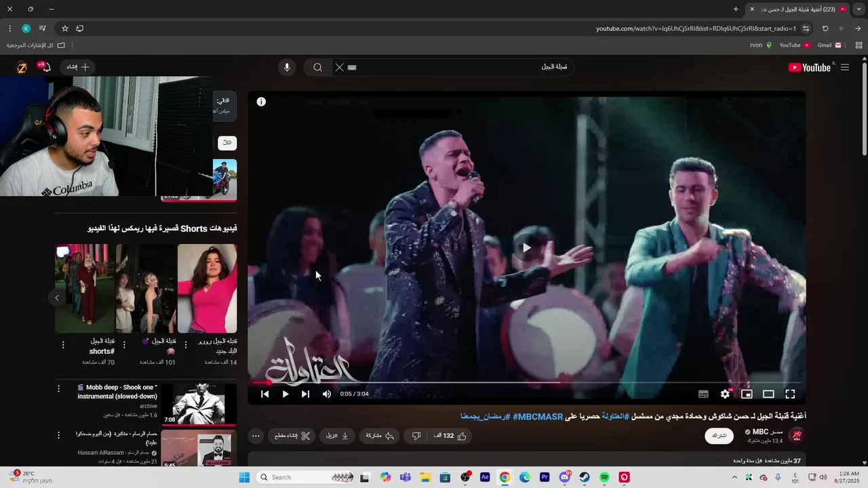Open Windows Start menu
Viewport: 868px width, 488px height.
point(245,477)
